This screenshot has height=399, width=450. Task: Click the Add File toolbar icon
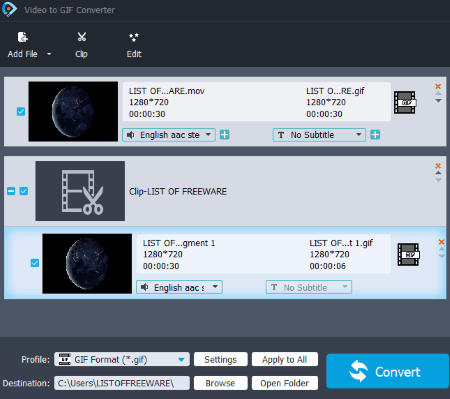click(23, 37)
